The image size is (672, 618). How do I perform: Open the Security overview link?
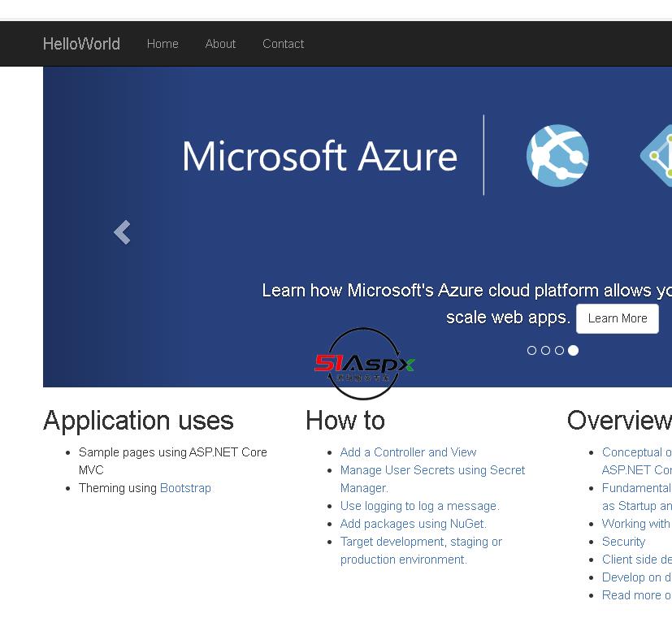click(x=623, y=542)
